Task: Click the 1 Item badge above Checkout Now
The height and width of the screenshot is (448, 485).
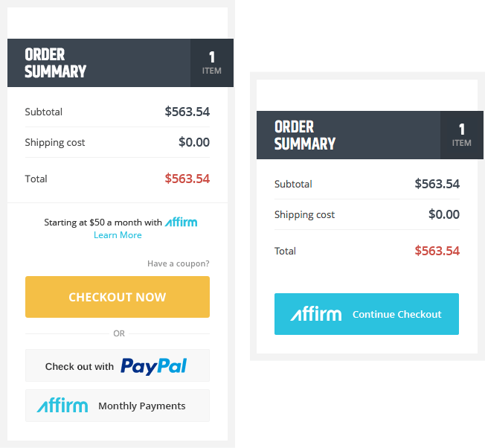Action: coord(212,63)
